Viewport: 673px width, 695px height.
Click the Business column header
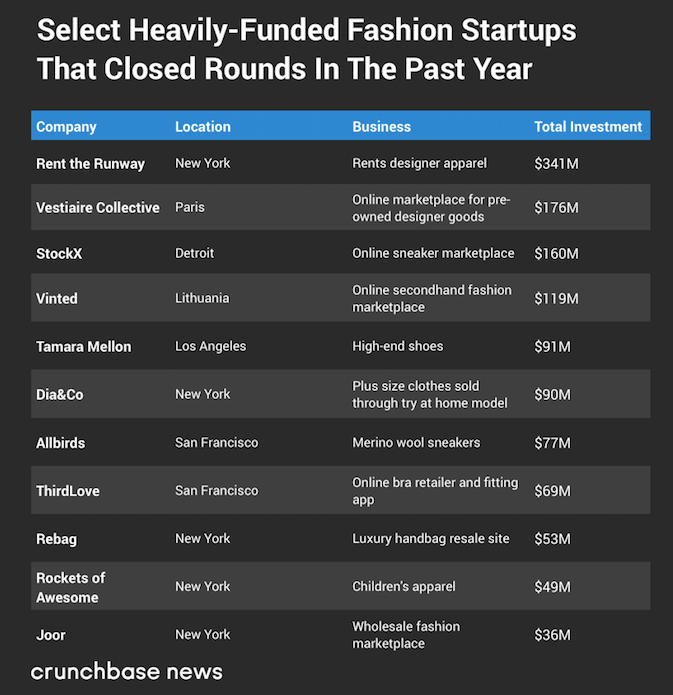381,127
